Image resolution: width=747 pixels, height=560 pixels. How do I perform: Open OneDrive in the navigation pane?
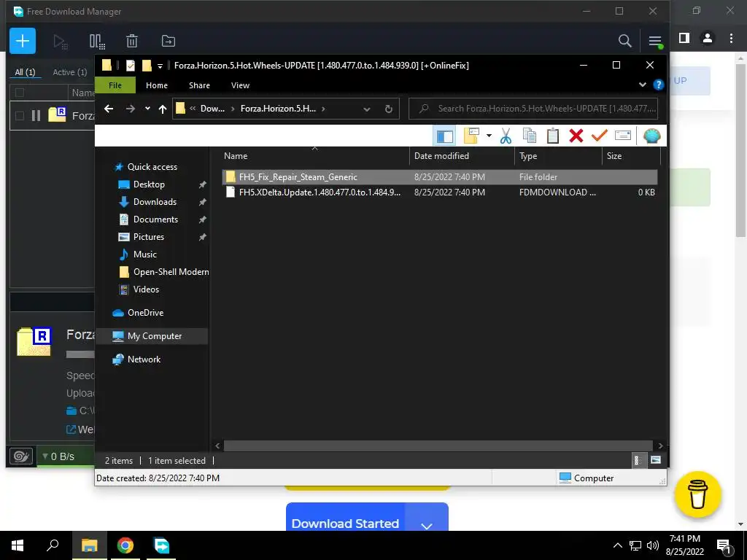coord(145,313)
